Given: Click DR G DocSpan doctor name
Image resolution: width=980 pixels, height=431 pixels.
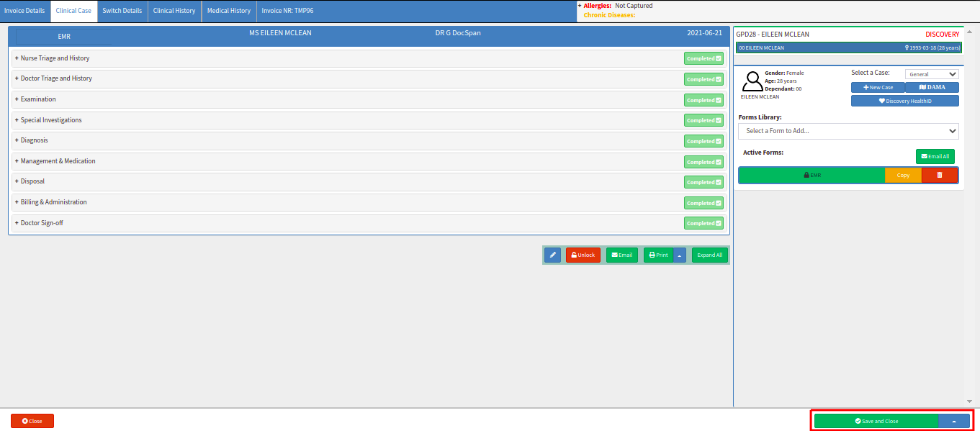Looking at the screenshot, I should pyautogui.click(x=458, y=33).
